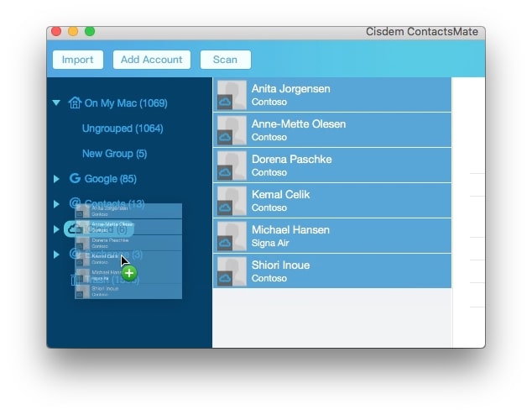The width and height of the screenshot is (532, 415).
Task: Click Michael Hansen's avatar thumbnail
Action: click(232, 236)
